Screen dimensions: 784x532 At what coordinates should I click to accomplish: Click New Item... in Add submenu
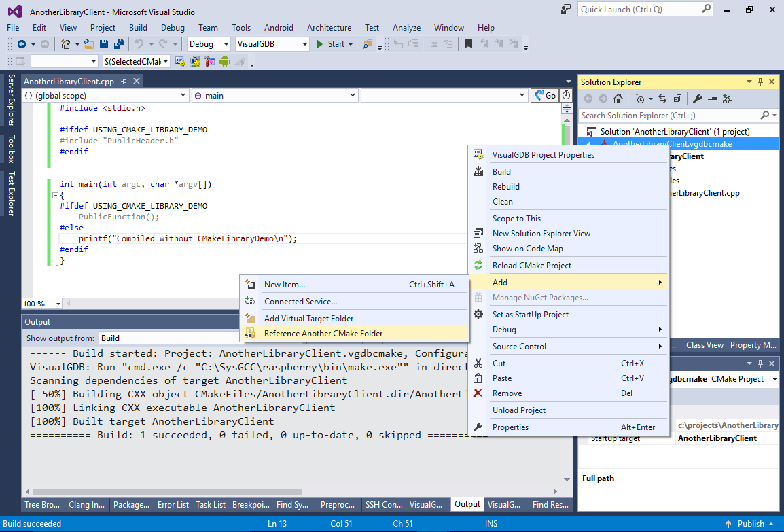coord(355,285)
